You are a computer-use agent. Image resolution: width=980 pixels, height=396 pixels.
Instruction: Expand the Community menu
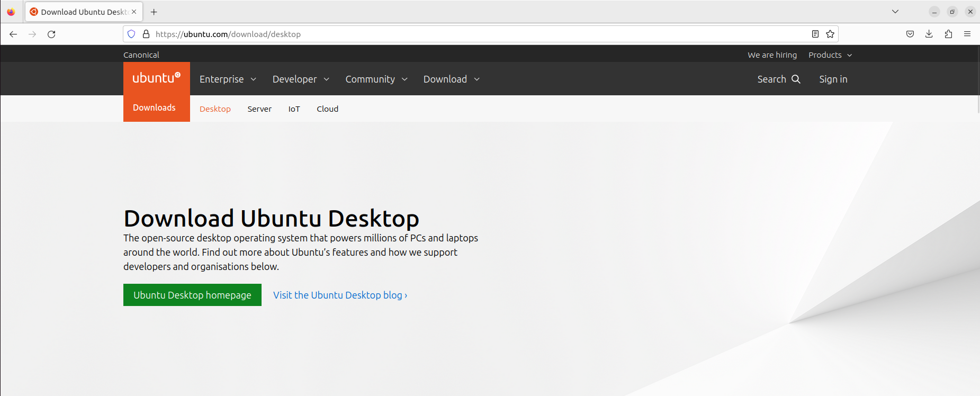point(376,79)
